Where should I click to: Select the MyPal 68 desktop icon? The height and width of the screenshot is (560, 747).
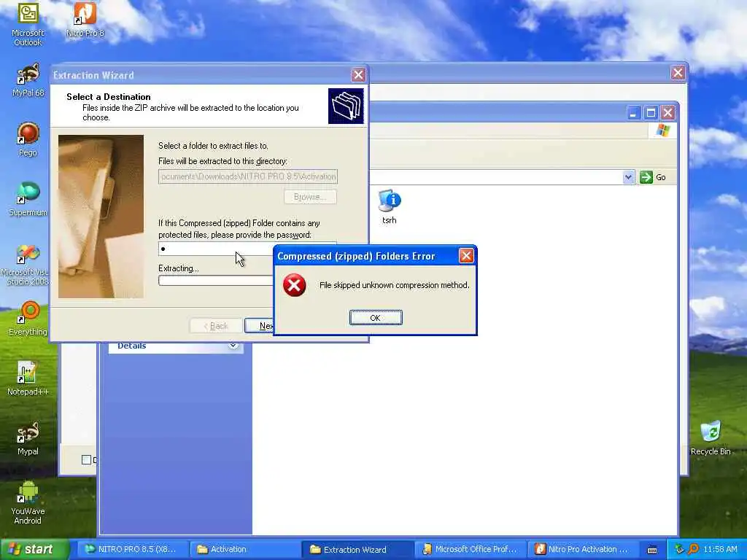pos(28,80)
